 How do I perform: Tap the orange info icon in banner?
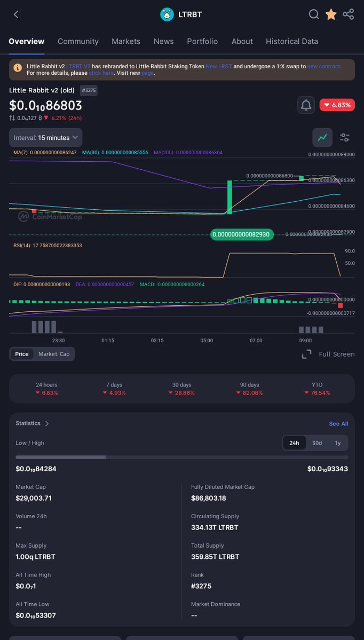pyautogui.click(x=18, y=68)
